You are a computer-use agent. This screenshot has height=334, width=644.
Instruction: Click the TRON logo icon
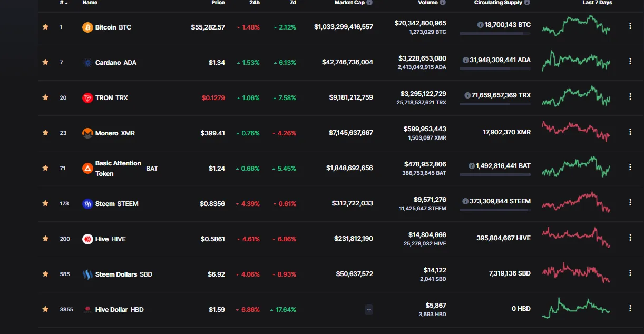point(87,98)
